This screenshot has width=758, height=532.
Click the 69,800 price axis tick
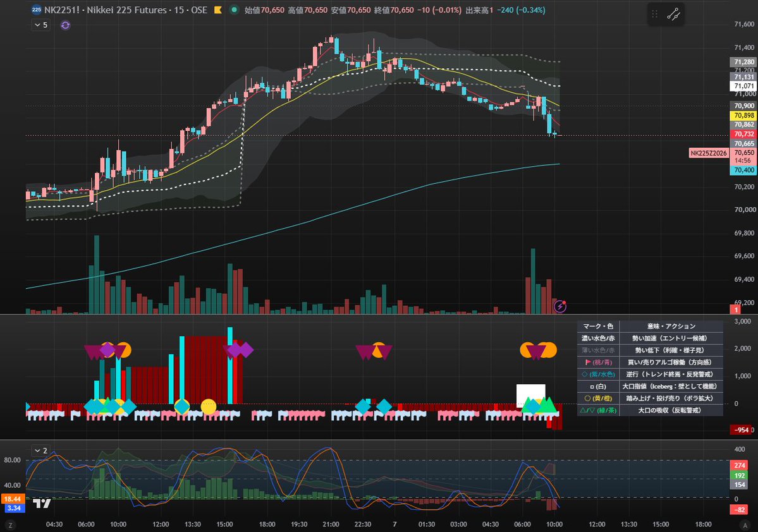coord(744,233)
